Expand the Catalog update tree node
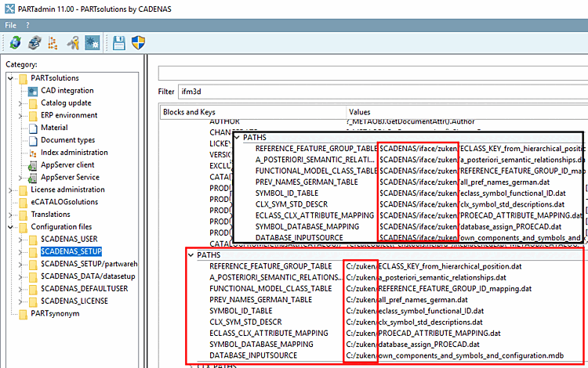 click(x=21, y=103)
